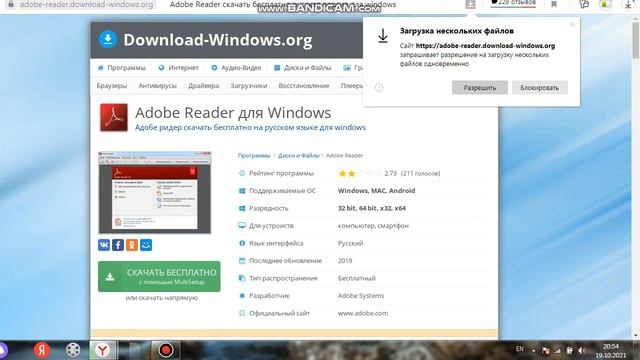
Task: Open Bandicam recorder in taskbar
Action: coord(166,350)
